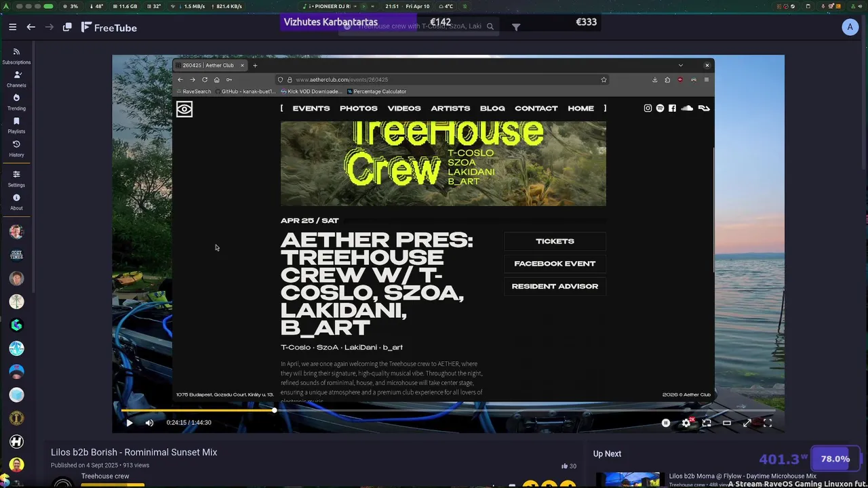The height and width of the screenshot is (488, 868).
Task: Select CONTACT in the Aether Club nav
Action: point(536,108)
